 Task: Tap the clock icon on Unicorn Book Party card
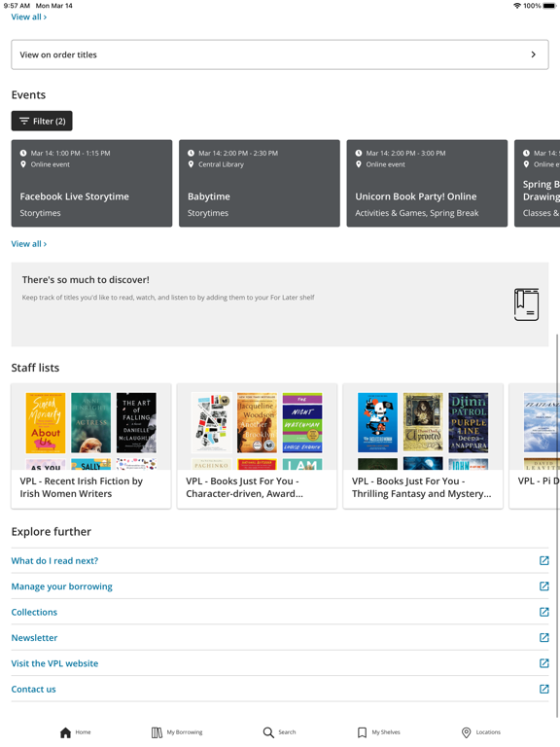[x=359, y=153]
